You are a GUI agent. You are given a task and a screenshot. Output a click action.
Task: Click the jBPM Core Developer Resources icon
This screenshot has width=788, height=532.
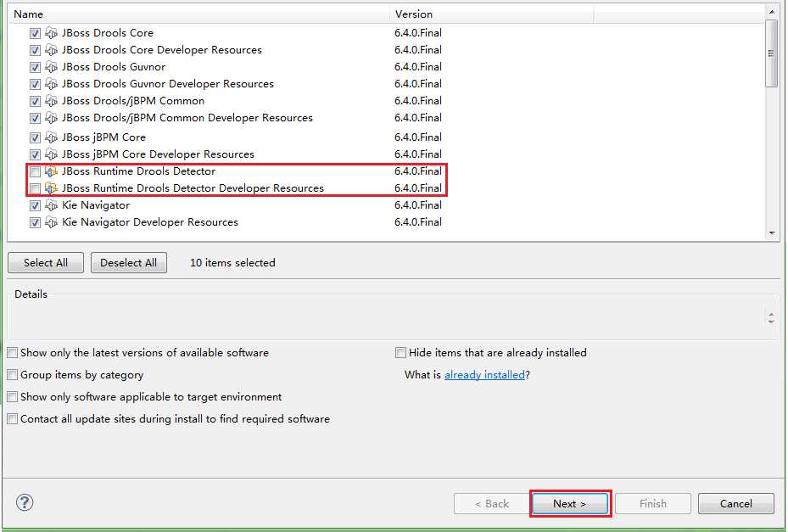click(51, 154)
